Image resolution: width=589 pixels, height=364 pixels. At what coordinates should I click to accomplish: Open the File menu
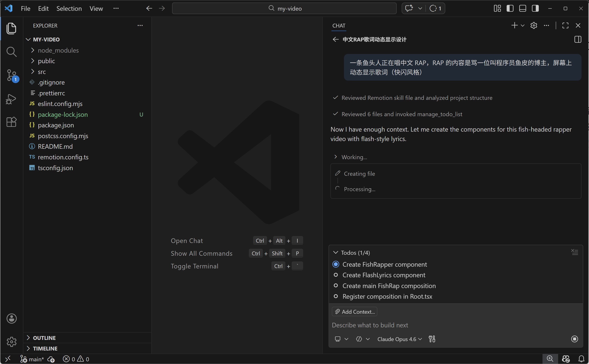coord(25,8)
